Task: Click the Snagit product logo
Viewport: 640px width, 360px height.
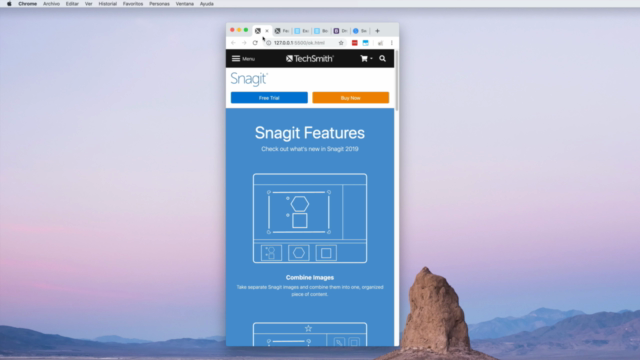Action: click(249, 79)
